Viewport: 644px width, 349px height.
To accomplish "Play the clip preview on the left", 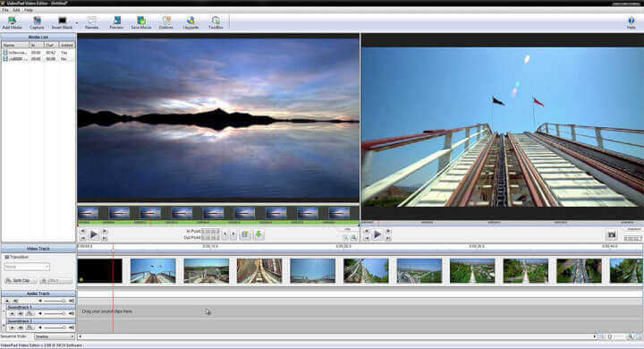I will (x=94, y=234).
